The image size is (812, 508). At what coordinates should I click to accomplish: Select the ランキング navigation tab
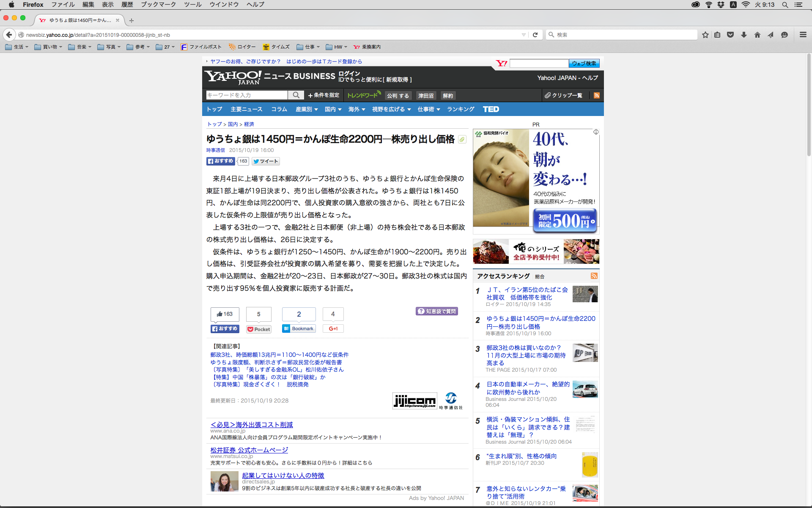tap(460, 109)
